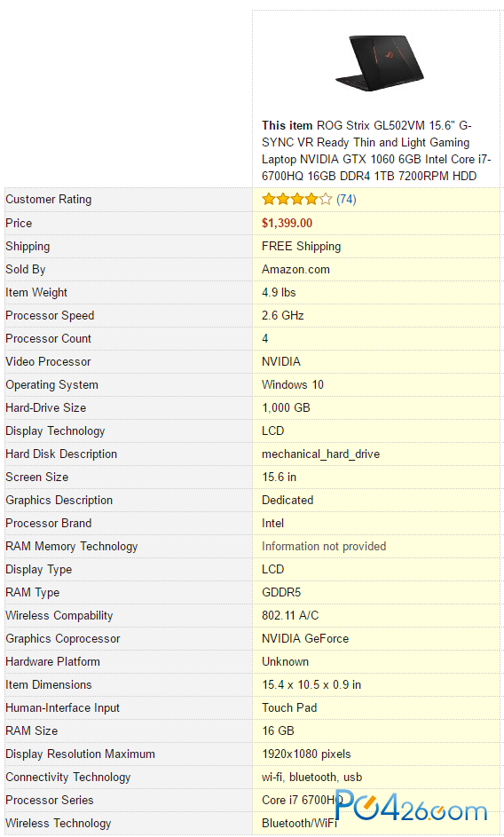504x837 pixels.
Task: Click the Hard-Drive Size row label
Action: tap(46, 407)
